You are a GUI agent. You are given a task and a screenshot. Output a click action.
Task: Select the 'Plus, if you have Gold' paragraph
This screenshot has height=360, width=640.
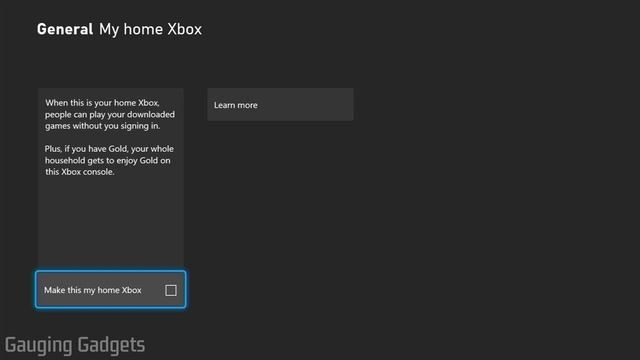click(x=109, y=160)
